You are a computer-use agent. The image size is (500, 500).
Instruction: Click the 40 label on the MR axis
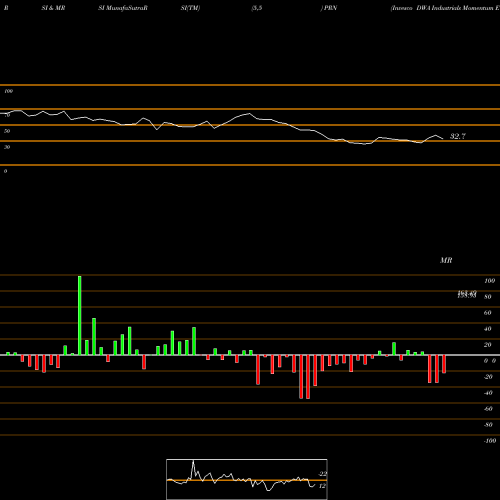click(x=487, y=329)
